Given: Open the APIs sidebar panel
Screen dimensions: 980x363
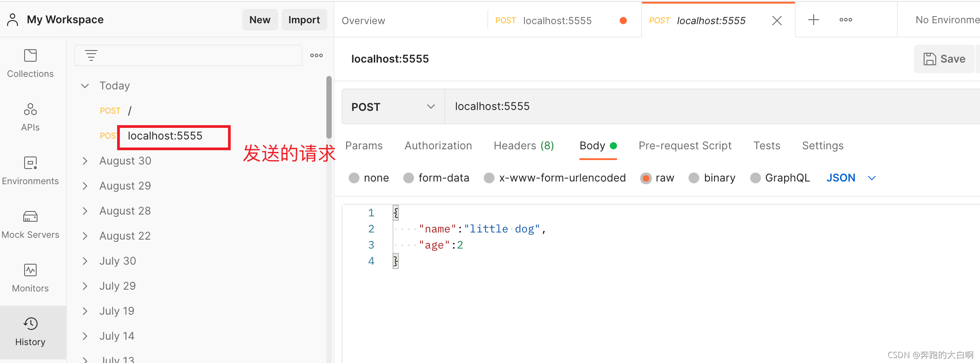Looking at the screenshot, I should click(30, 117).
